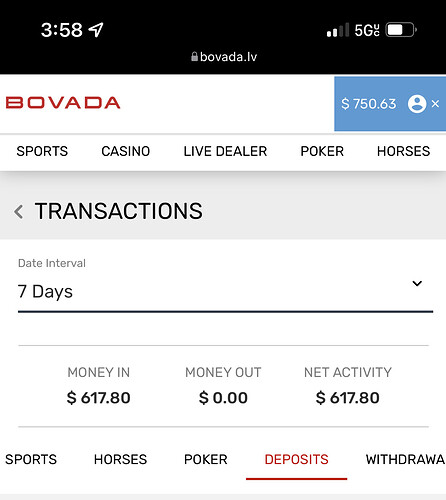Tap the battery status icon
446x500 pixels.
point(401,30)
